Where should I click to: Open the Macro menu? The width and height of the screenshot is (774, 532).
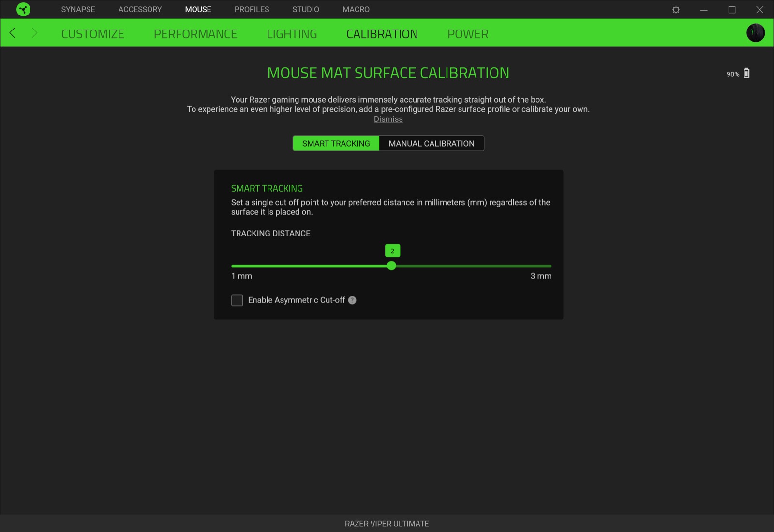tap(356, 9)
